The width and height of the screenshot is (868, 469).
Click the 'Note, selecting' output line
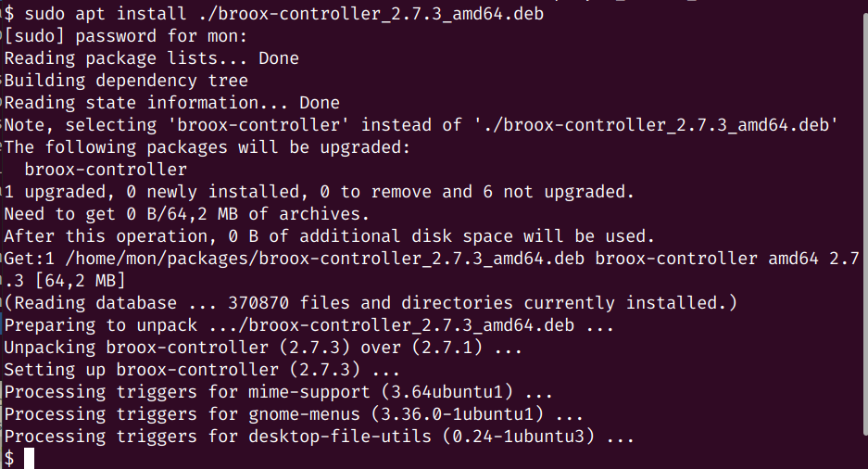[x=421, y=125]
